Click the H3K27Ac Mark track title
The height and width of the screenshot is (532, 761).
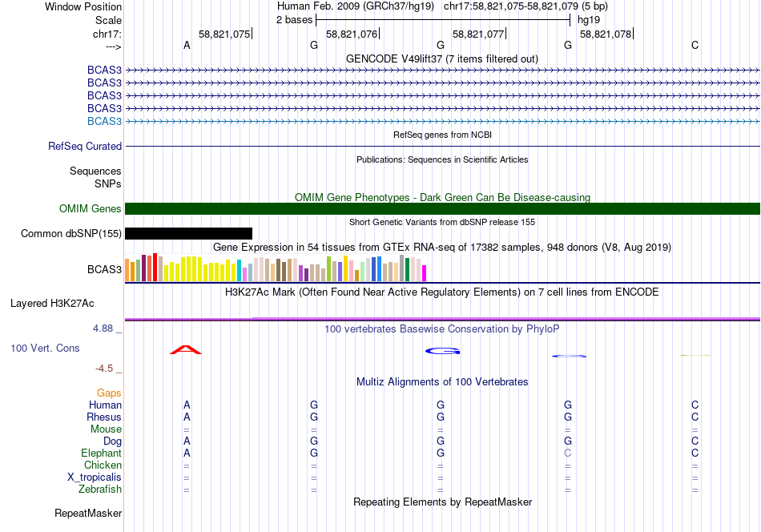pyautogui.click(x=442, y=292)
